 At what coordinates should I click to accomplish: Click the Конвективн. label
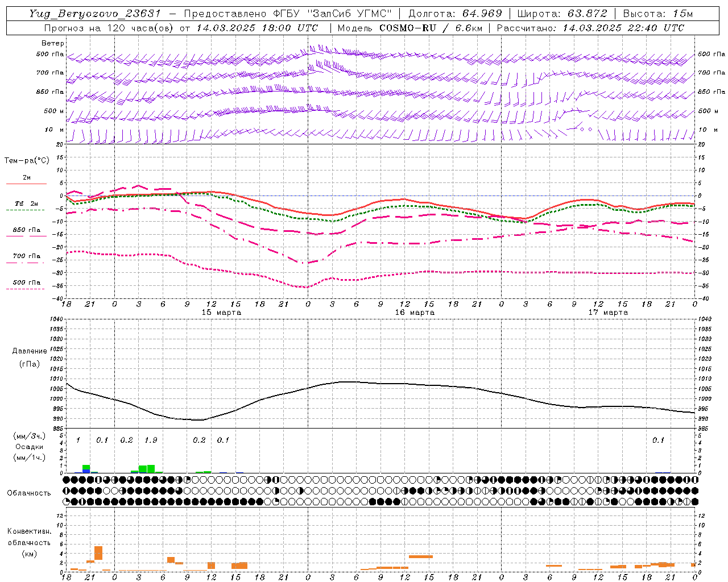[29, 531]
